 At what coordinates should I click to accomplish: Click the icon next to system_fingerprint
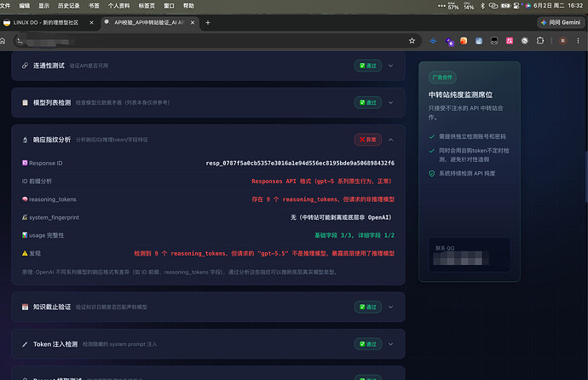click(25, 217)
